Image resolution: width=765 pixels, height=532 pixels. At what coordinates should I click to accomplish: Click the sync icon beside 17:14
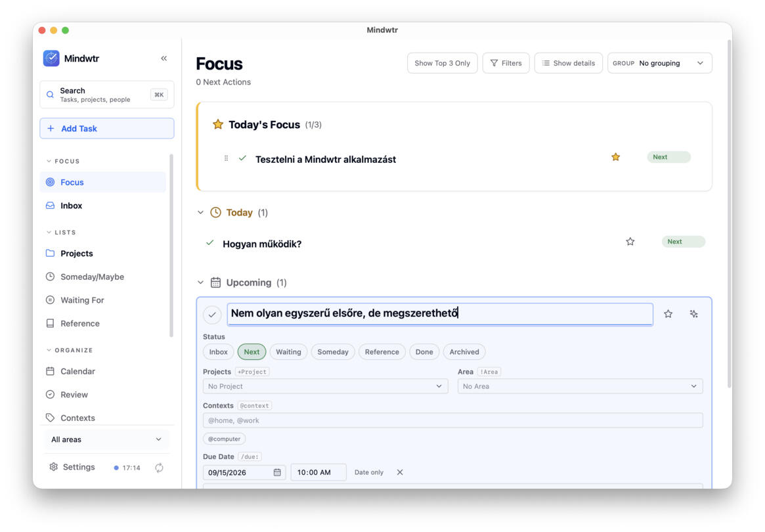[x=159, y=468]
